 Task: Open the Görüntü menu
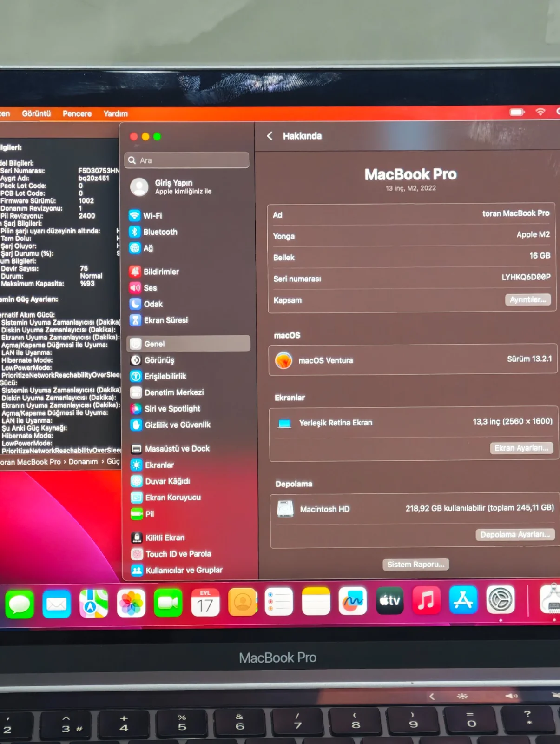(x=36, y=113)
